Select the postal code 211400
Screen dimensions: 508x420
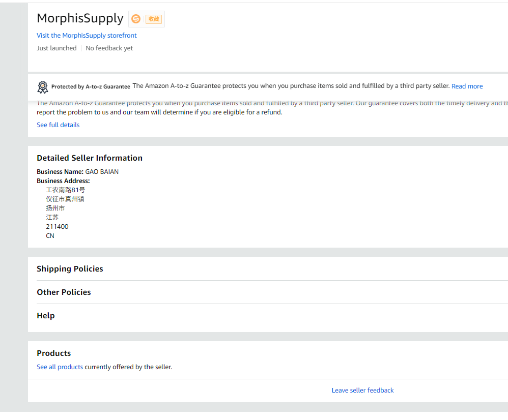click(x=57, y=226)
